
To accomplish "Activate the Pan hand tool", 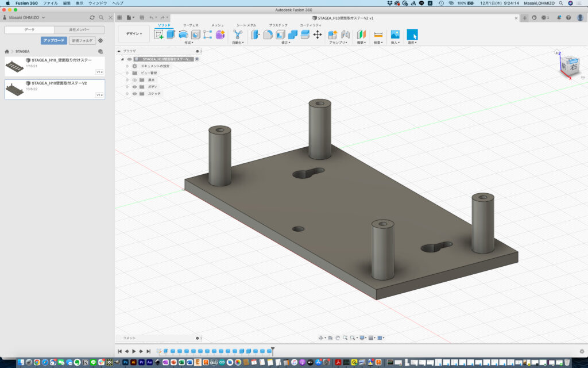I will tap(338, 338).
